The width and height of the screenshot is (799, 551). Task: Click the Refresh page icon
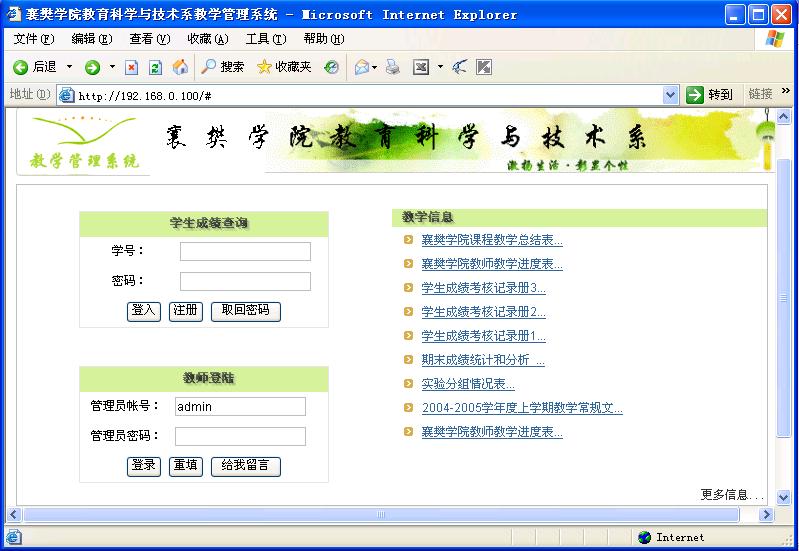coord(155,67)
